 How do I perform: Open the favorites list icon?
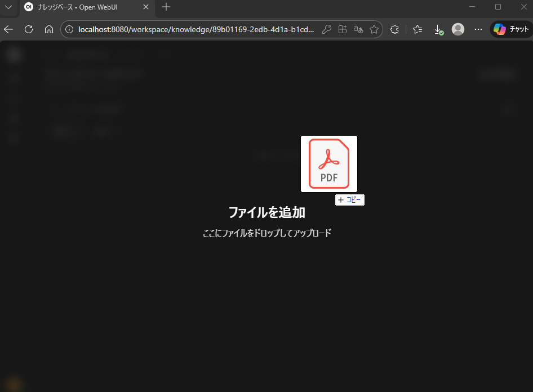click(417, 29)
